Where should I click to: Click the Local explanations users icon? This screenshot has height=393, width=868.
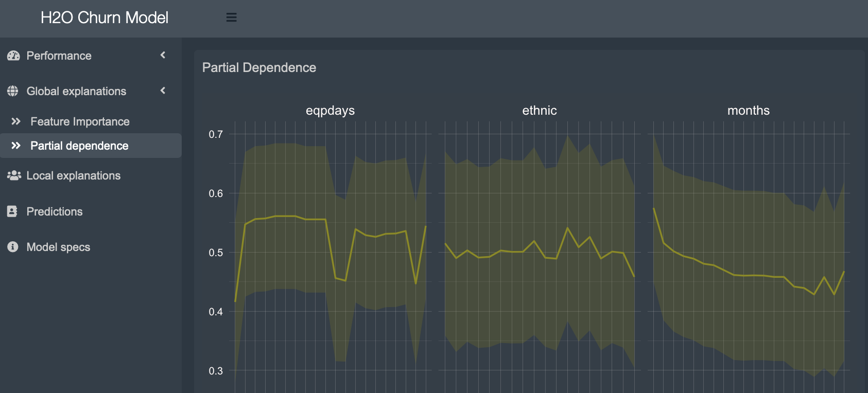(14, 175)
